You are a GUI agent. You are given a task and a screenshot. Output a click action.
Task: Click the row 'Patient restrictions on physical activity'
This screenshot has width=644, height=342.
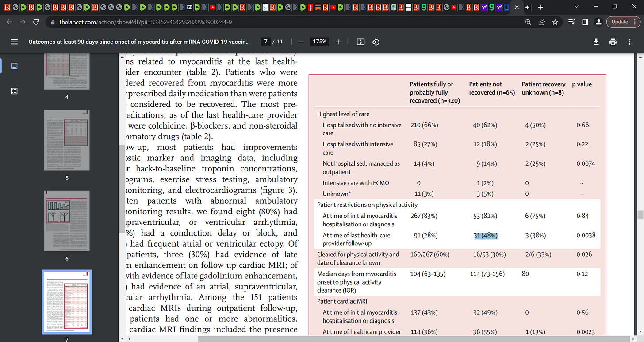point(367,205)
